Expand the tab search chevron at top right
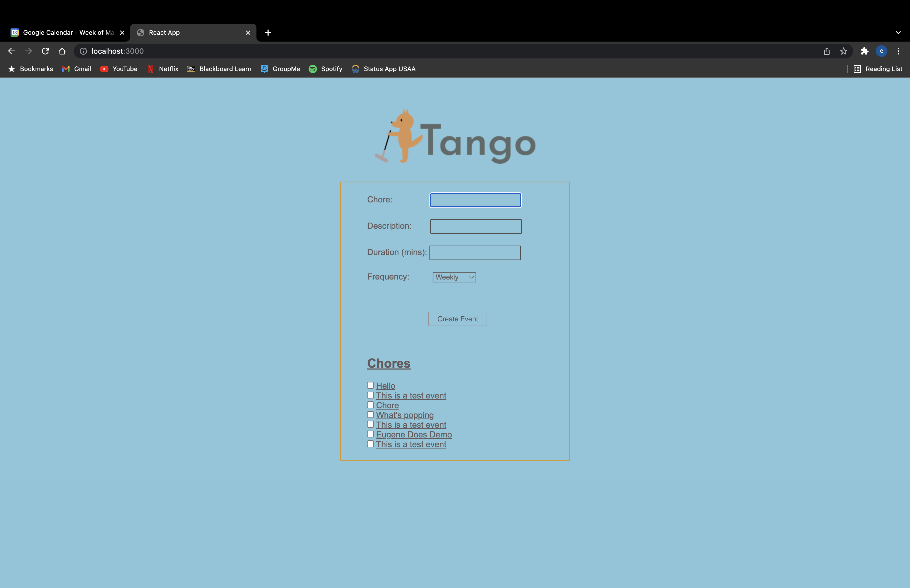 click(x=898, y=33)
